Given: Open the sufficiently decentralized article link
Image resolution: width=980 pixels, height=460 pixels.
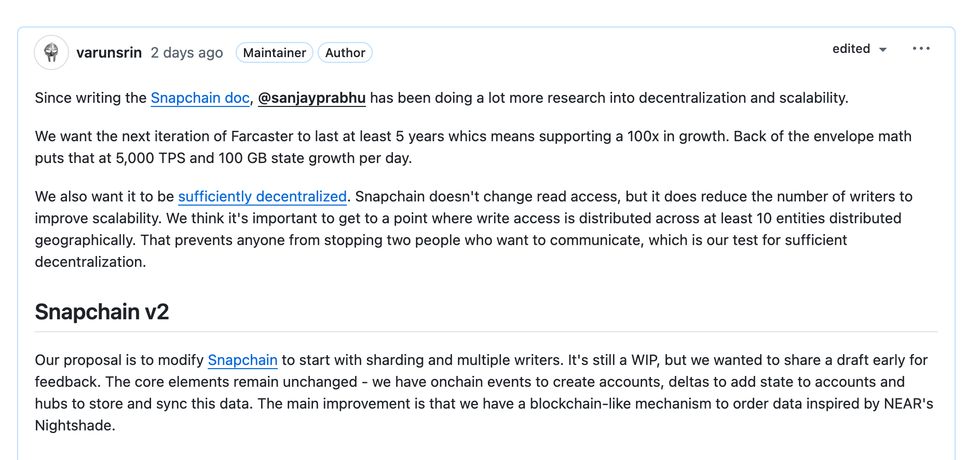Looking at the screenshot, I should tap(262, 197).
